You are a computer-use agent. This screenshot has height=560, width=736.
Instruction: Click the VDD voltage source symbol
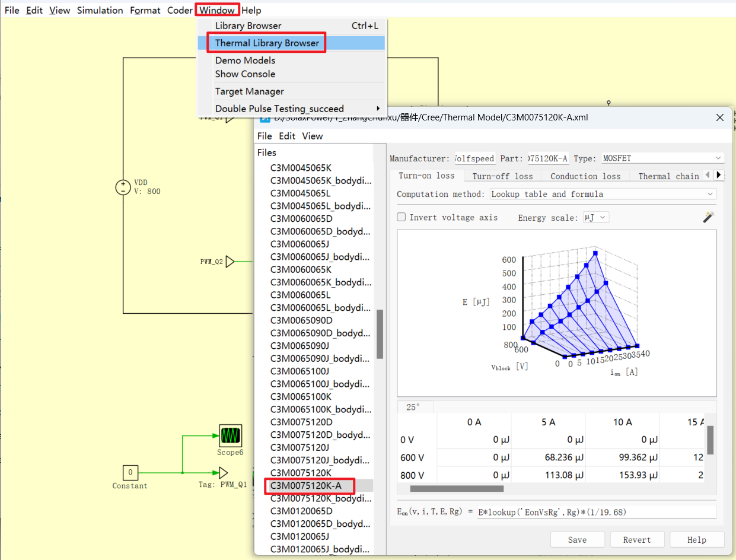[123, 187]
